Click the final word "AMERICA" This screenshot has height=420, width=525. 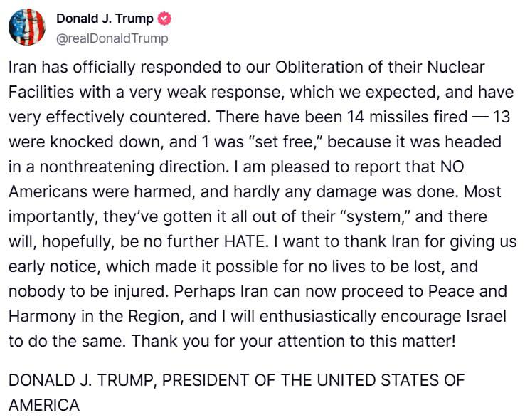(x=43, y=405)
